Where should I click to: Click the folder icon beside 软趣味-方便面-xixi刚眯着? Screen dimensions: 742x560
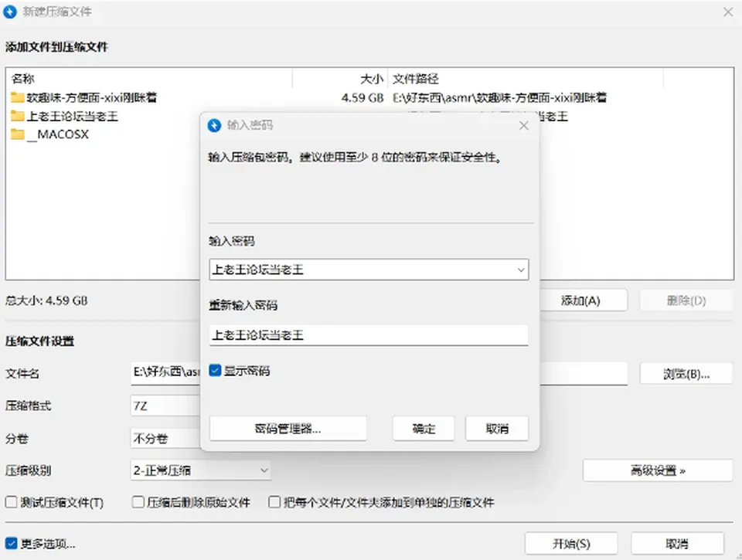(18, 98)
